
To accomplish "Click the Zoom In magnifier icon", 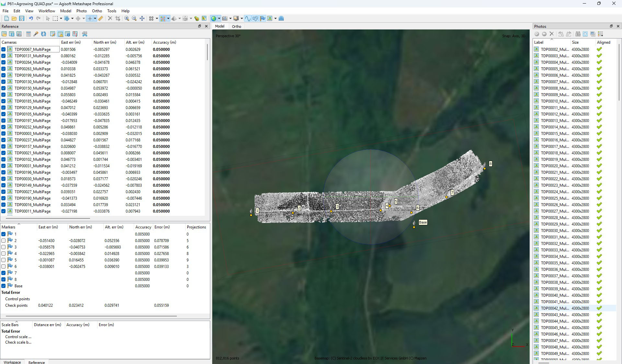I will (x=127, y=18).
